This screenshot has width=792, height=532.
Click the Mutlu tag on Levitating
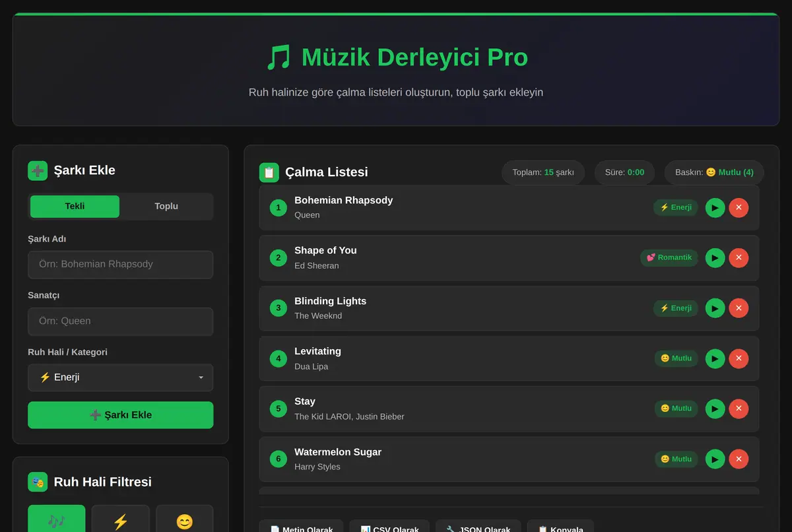[x=676, y=358]
